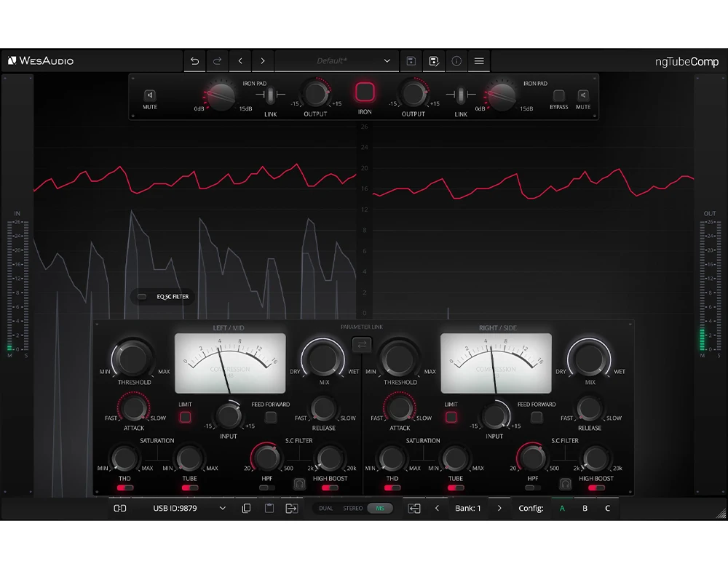Click the LEFT / MID INPUT knob
This screenshot has height=569, width=728.
(229, 415)
